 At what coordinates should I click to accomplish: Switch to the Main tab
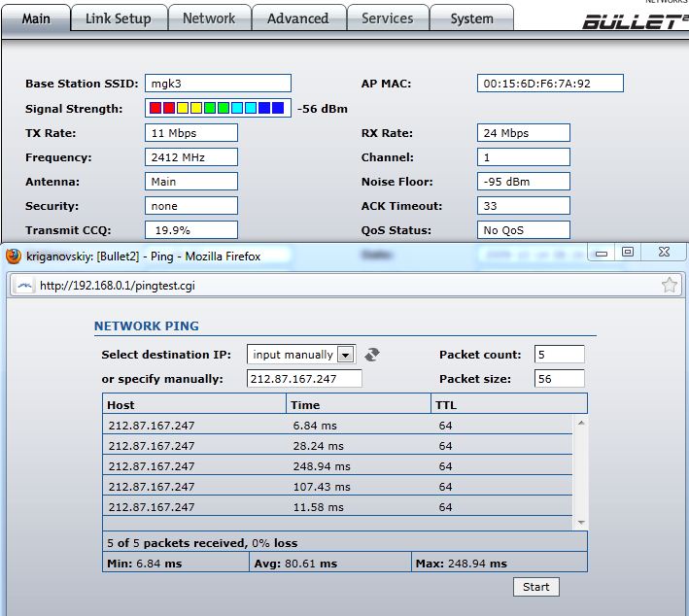click(x=36, y=18)
